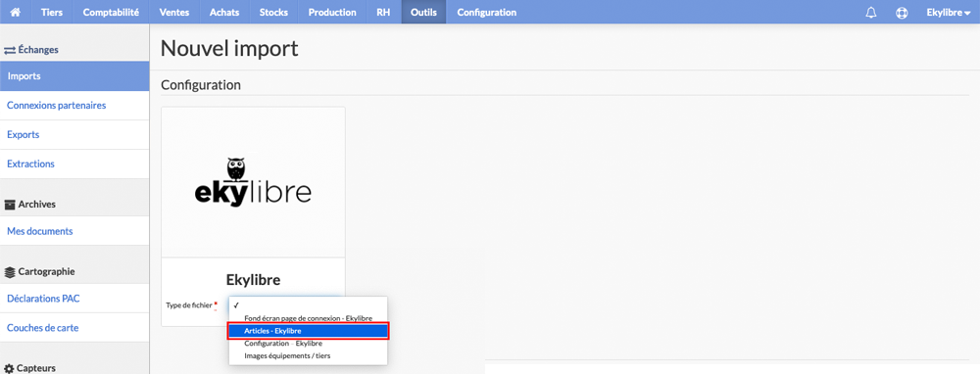Image resolution: width=980 pixels, height=374 pixels.
Task: Open the RH menu
Action: (384, 12)
